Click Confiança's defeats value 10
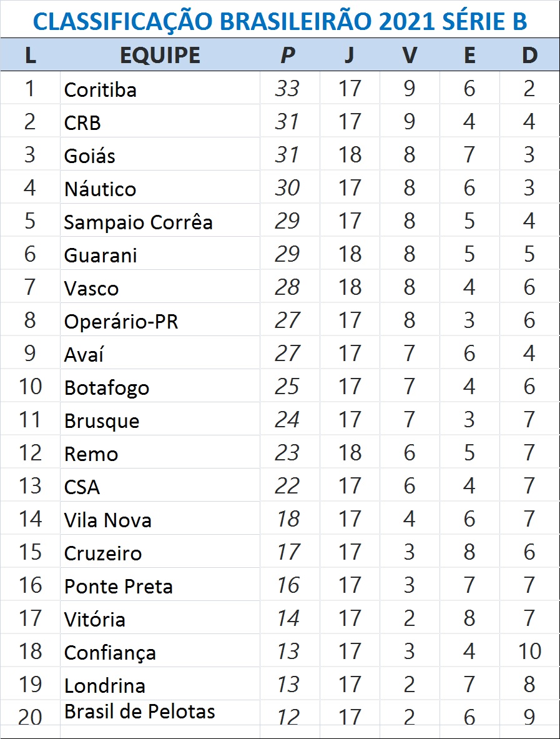 [529, 652]
